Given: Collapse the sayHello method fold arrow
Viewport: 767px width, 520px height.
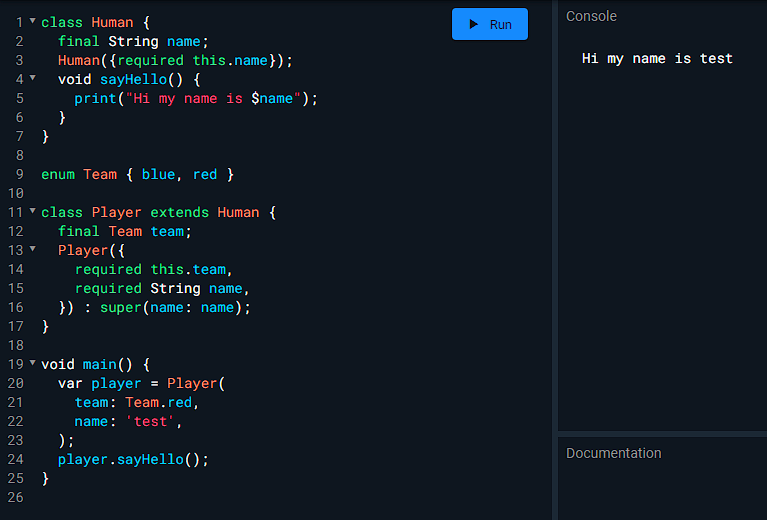Looking at the screenshot, I should pyautogui.click(x=33, y=78).
